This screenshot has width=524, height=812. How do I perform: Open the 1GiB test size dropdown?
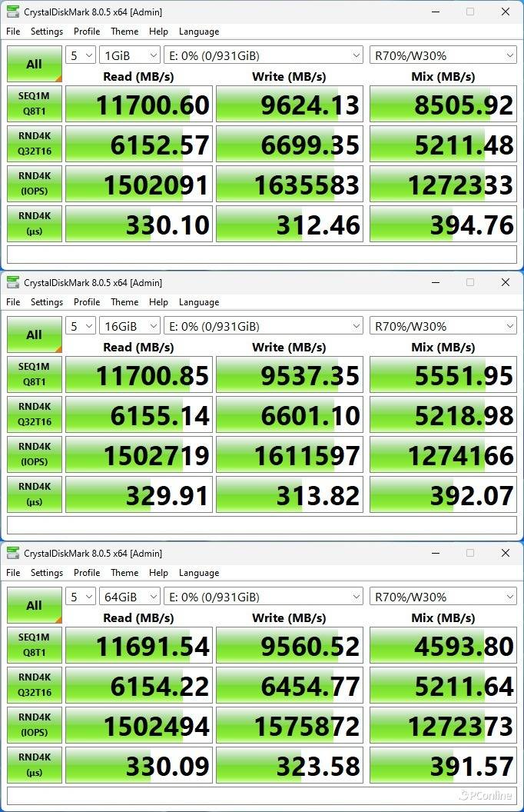[129, 55]
